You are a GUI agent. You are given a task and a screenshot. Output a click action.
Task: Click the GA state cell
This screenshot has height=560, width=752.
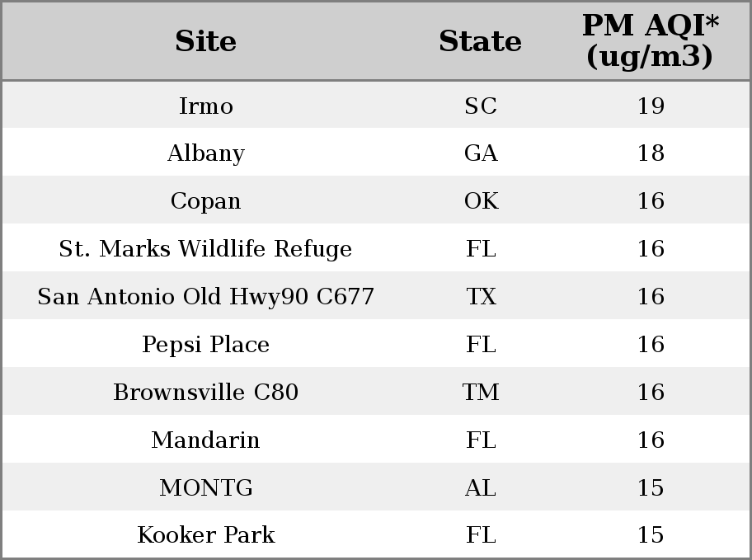point(481,153)
